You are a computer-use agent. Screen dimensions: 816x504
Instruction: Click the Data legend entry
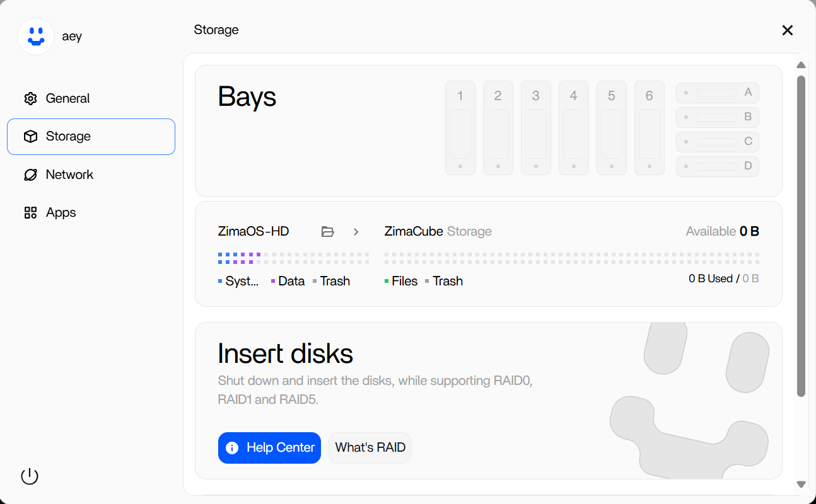point(288,281)
